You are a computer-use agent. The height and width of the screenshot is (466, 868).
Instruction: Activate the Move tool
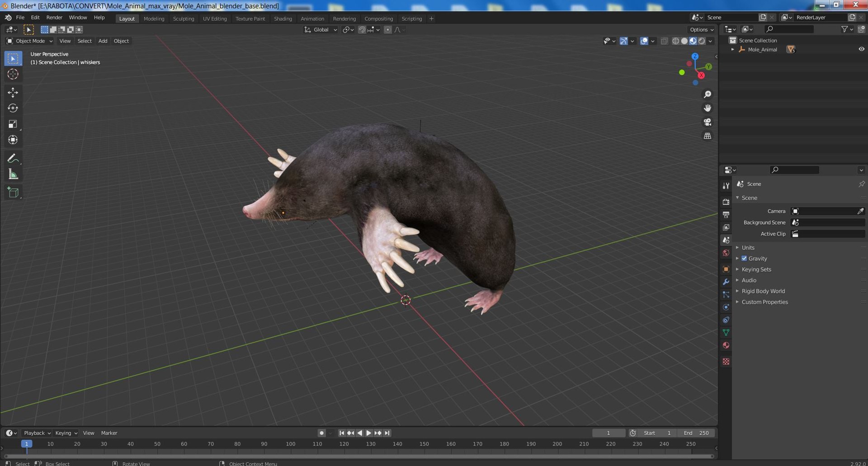[x=13, y=92]
